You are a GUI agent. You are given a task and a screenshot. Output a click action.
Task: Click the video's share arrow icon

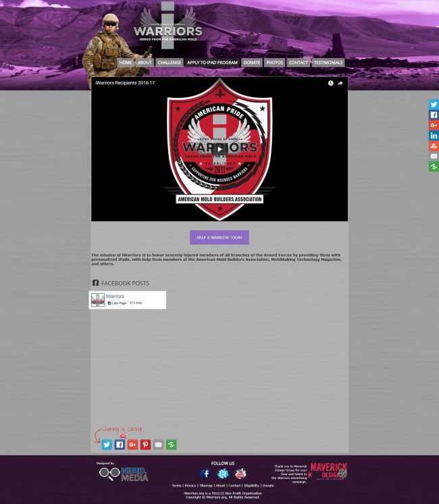340,83
